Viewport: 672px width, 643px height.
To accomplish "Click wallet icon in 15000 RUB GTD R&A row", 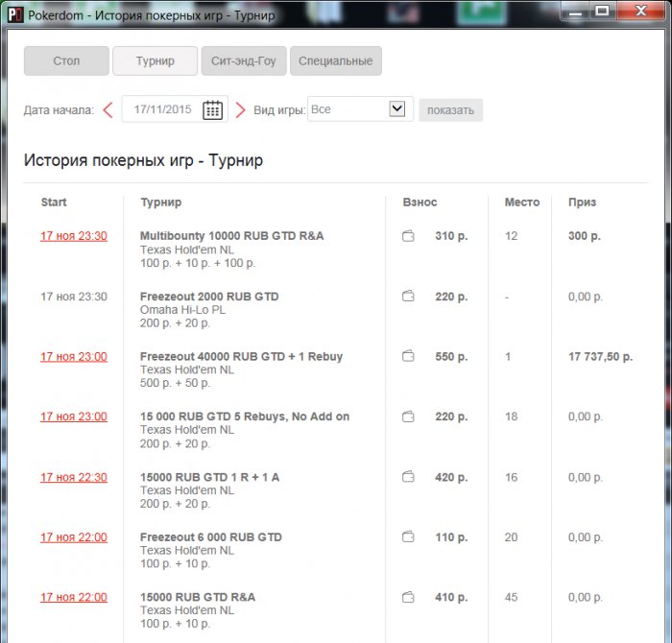I will tap(408, 597).
